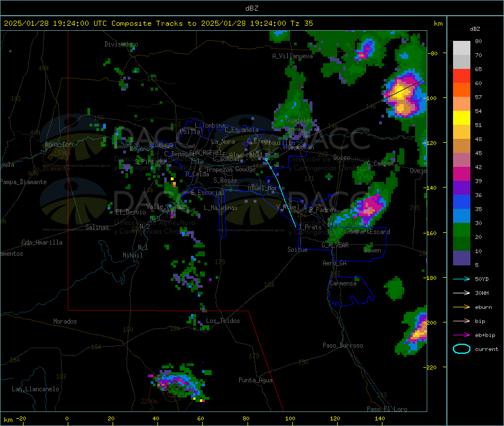The image size is (504, 426).
Task: Click the pink bip arrow legend icon
Action: pos(461,321)
